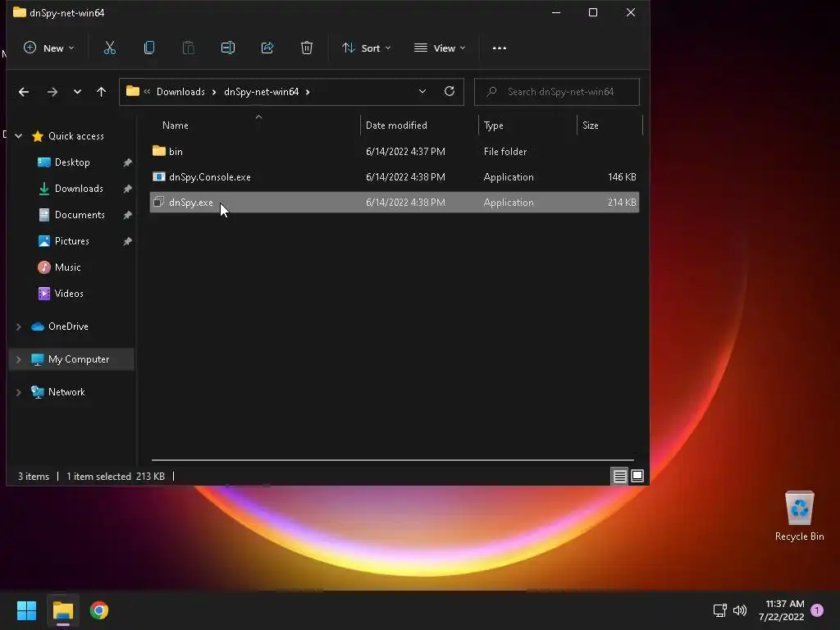
Task: Select Desktop in Quick access
Action: pyautogui.click(x=72, y=162)
